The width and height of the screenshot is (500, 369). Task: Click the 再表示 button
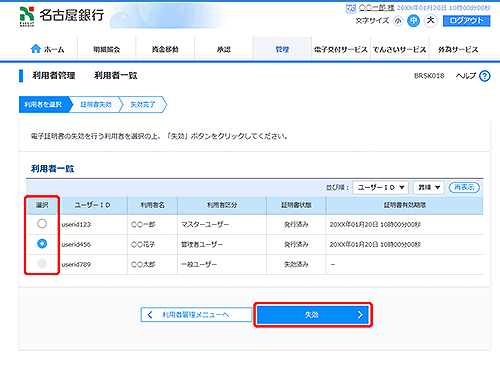464,187
